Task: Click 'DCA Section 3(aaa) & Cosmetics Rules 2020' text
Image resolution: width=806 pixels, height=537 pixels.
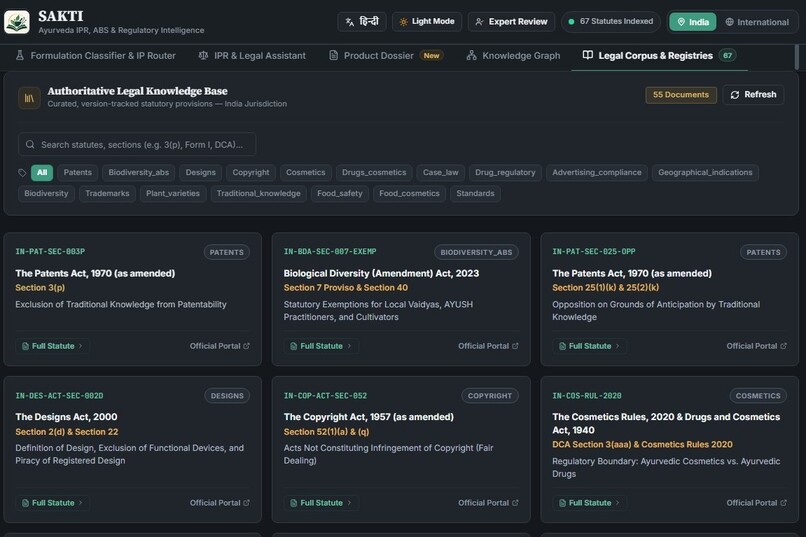Action: (643, 445)
